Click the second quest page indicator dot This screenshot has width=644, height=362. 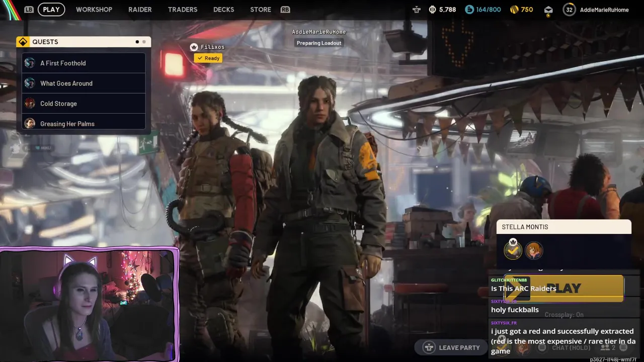[x=144, y=42]
